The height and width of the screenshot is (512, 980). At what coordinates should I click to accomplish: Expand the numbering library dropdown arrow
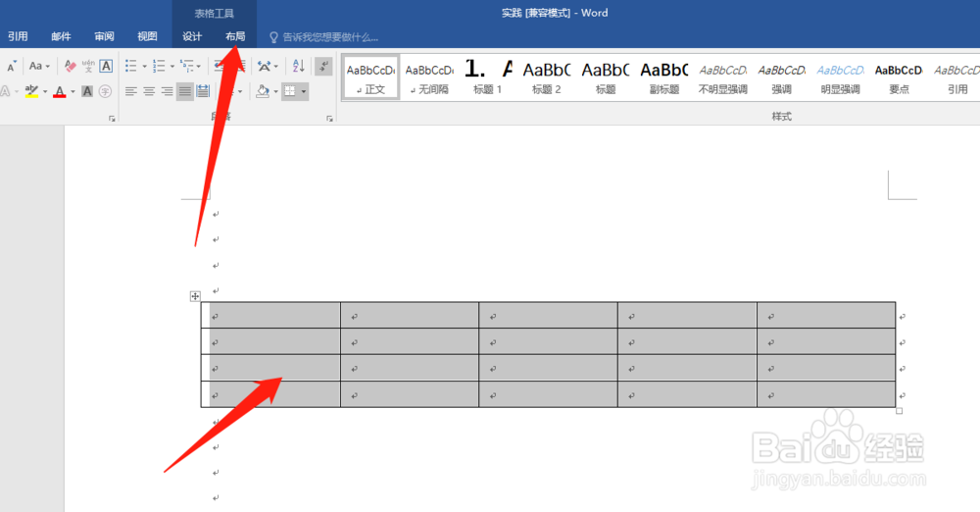(171, 67)
